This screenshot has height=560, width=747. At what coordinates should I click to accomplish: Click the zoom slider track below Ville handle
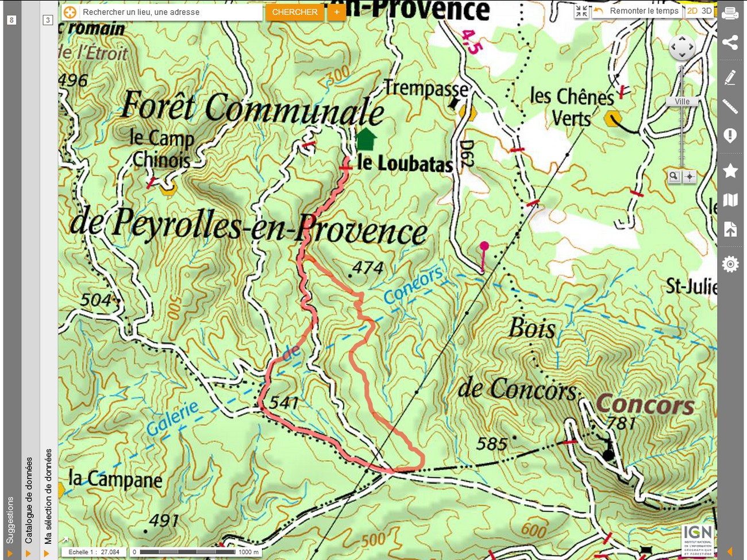(x=682, y=137)
